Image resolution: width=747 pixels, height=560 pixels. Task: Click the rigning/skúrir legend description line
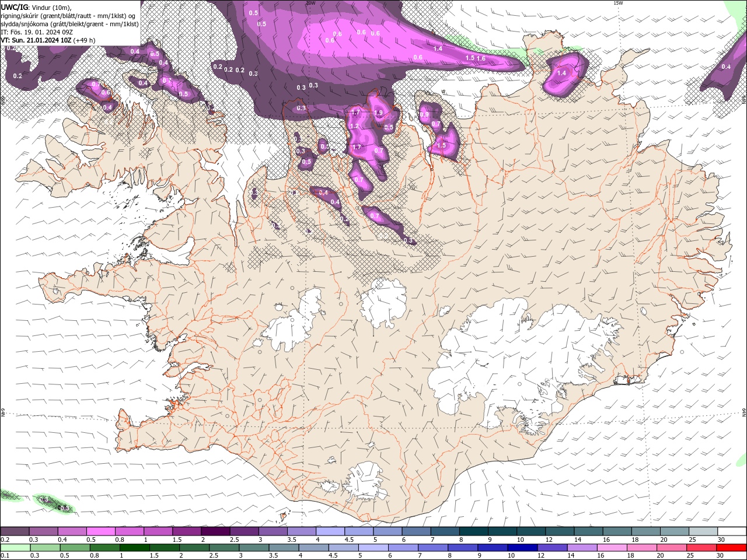[x=68, y=16]
